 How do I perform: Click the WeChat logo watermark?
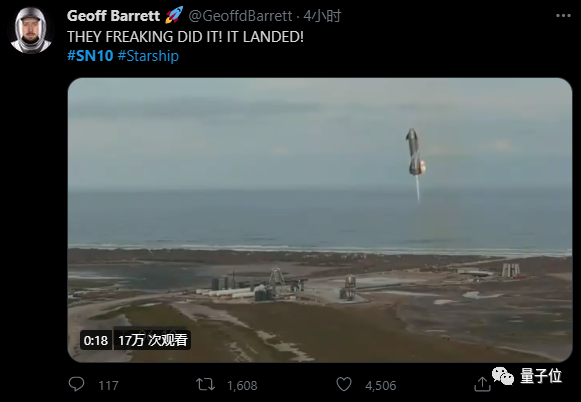point(503,376)
